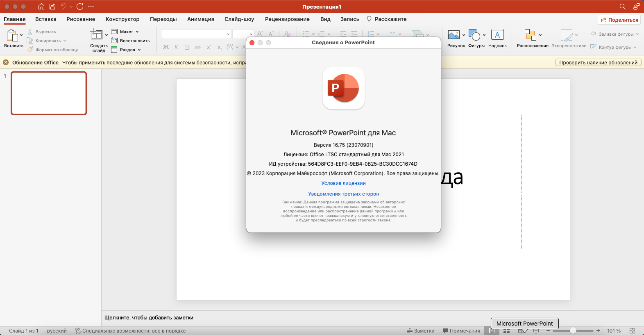
Task: Toggle the Заметки notes pane
Action: point(421,331)
